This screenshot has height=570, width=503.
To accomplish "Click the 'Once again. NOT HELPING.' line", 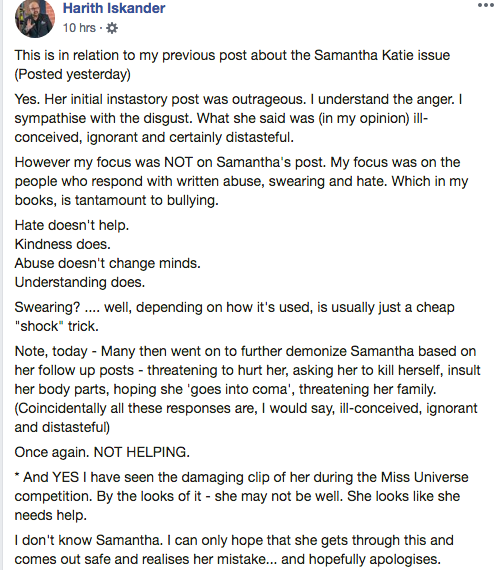I will (x=102, y=452).
